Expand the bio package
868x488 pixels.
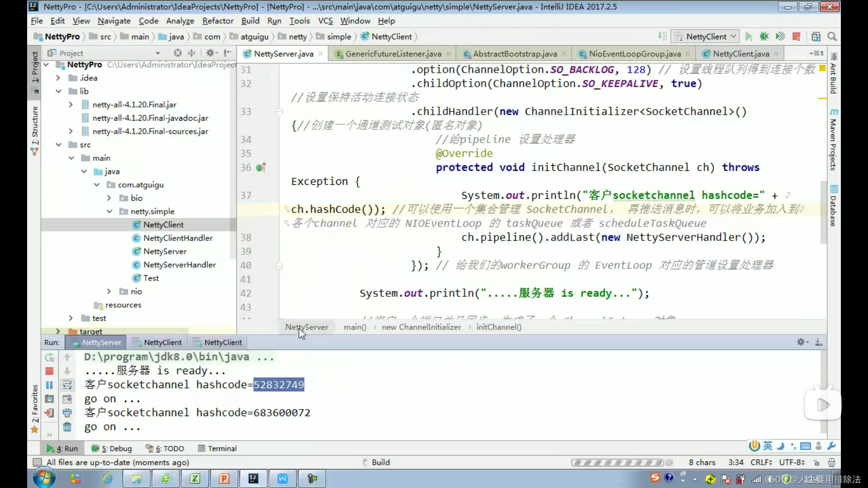tap(109, 198)
